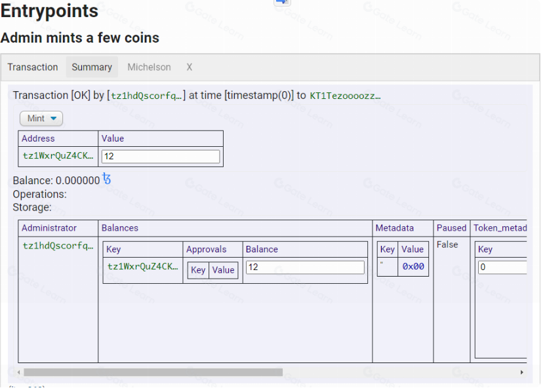Select the Summary tab
545x392 pixels.
point(92,67)
